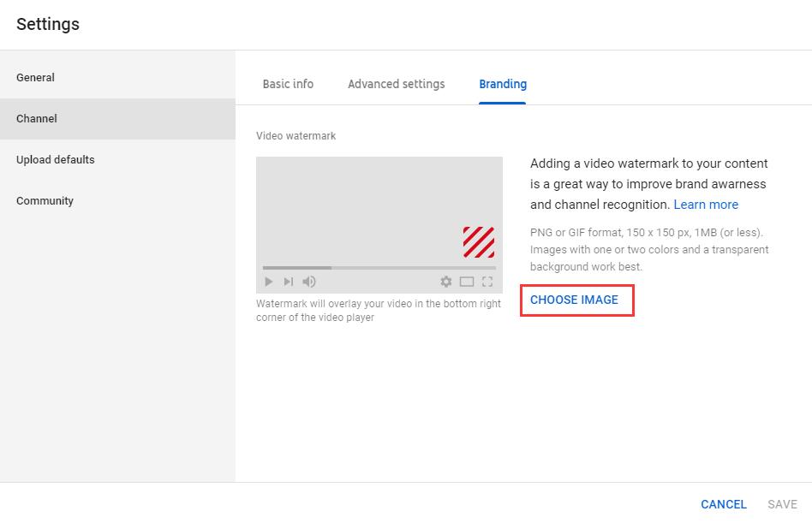Click the settings gear icon in preview player
Image resolution: width=812 pixels, height=523 pixels.
click(446, 282)
